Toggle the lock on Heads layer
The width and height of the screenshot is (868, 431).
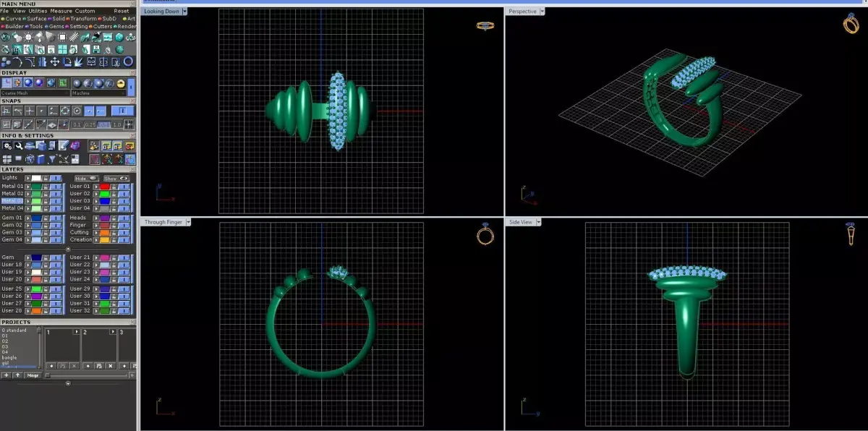pyautogui.click(x=114, y=218)
